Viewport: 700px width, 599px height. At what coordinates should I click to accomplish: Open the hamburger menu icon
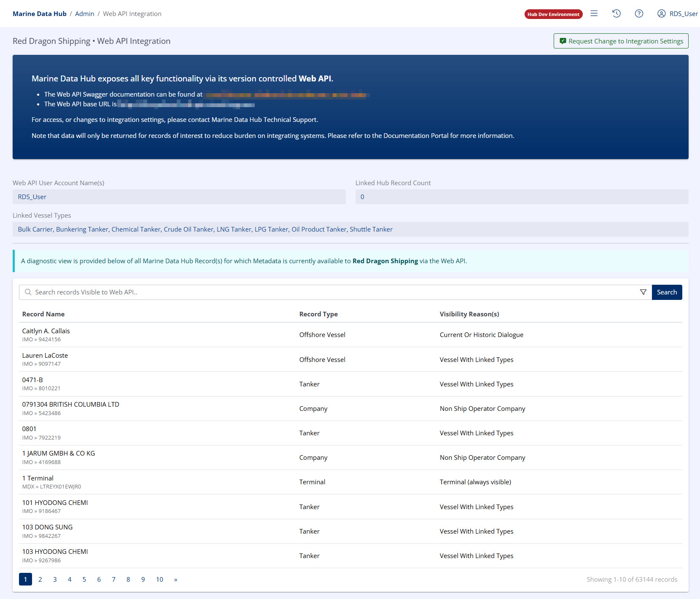click(594, 13)
